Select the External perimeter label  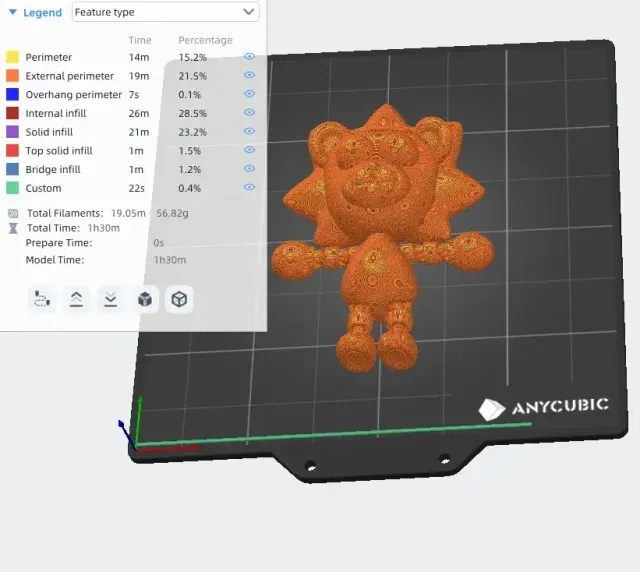pos(69,76)
